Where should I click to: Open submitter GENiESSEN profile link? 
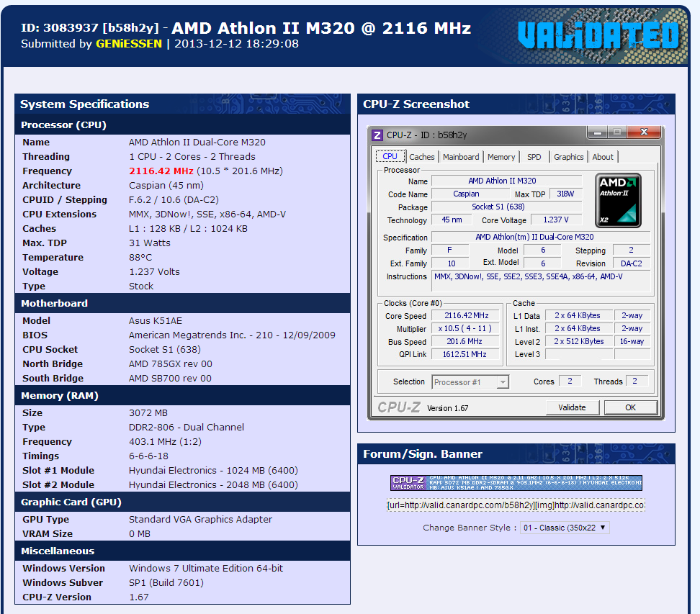pyautogui.click(x=129, y=44)
